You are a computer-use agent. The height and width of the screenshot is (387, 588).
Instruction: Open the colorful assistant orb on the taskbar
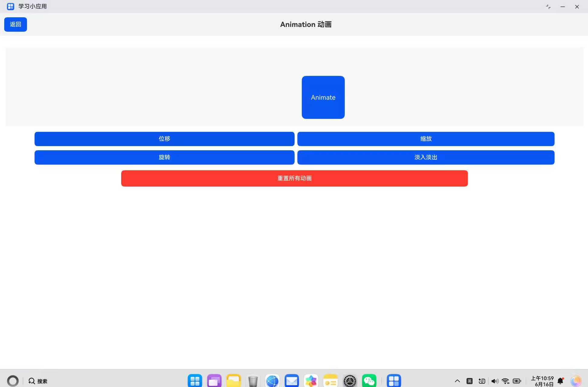click(576, 381)
